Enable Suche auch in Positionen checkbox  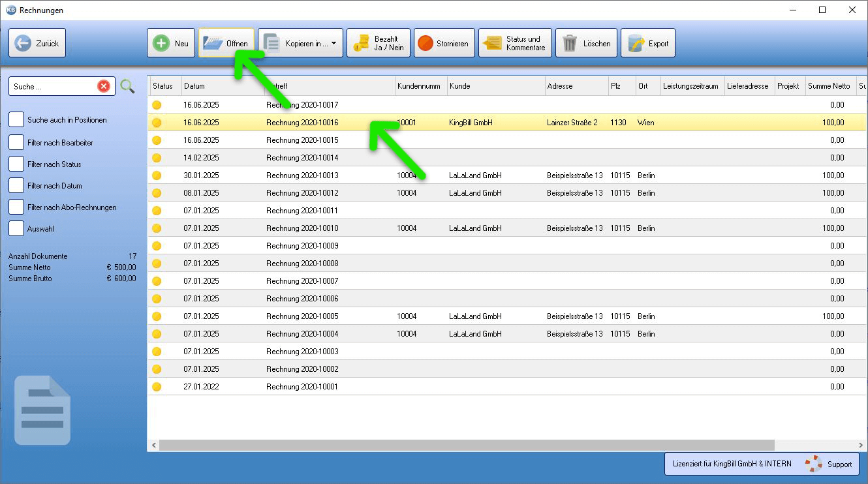coord(16,120)
